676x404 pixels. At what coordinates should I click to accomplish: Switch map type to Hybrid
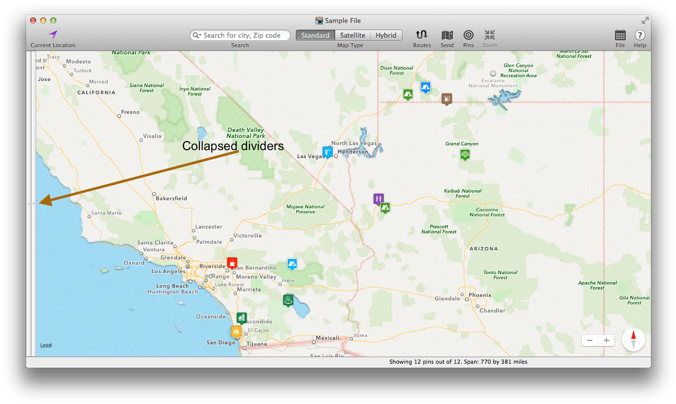coord(386,35)
